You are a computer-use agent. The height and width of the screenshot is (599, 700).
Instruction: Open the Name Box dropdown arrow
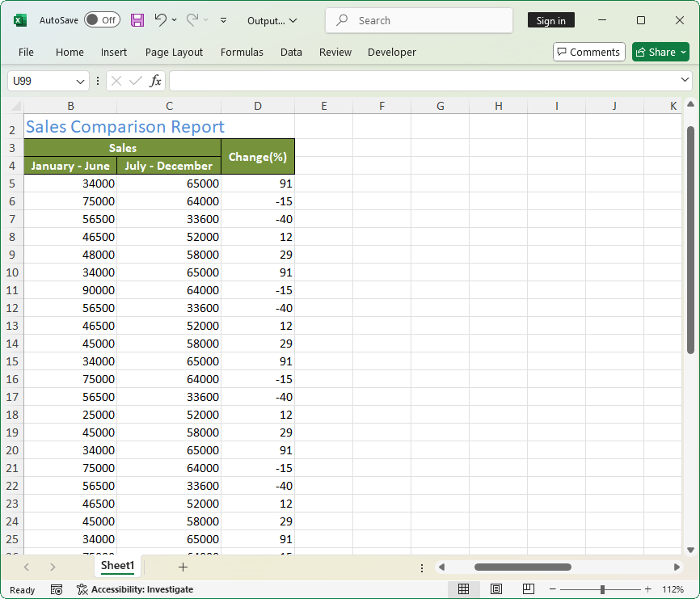pos(80,81)
